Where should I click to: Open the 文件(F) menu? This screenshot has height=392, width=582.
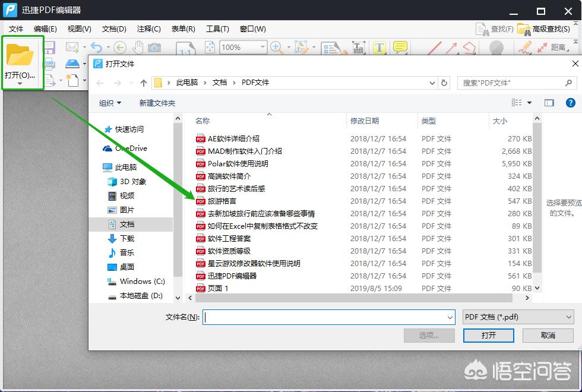click(16, 28)
